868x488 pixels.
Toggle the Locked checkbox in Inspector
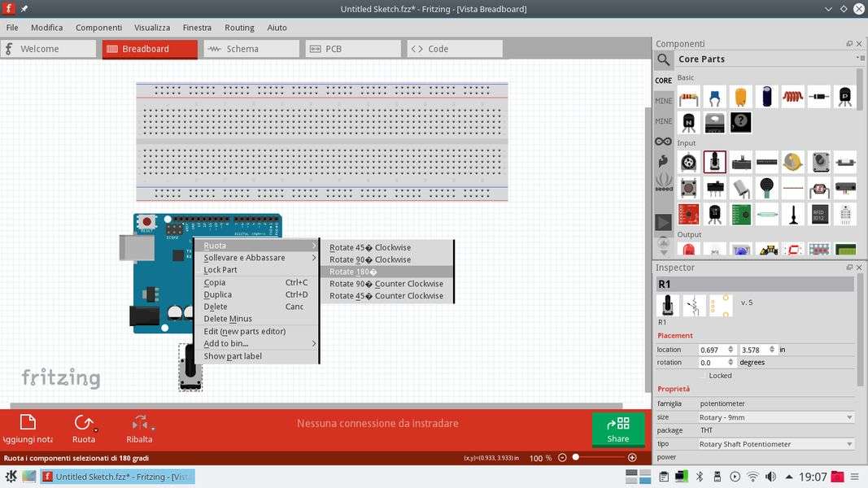703,376
